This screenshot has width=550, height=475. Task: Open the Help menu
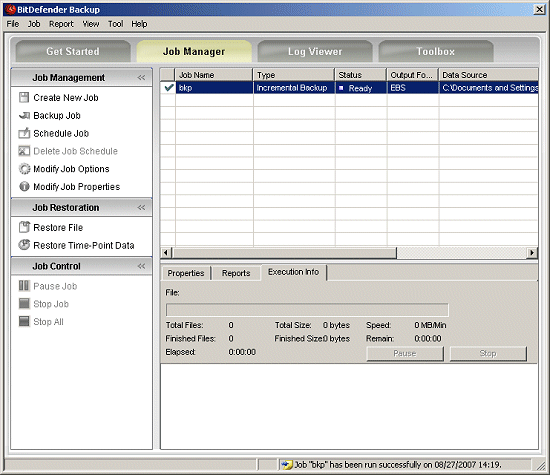point(139,24)
